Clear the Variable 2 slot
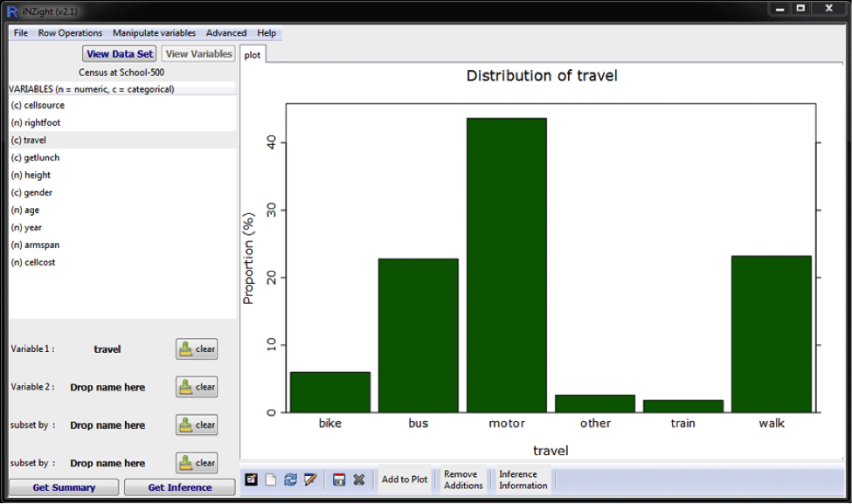This screenshot has height=504, width=852. pos(197,387)
